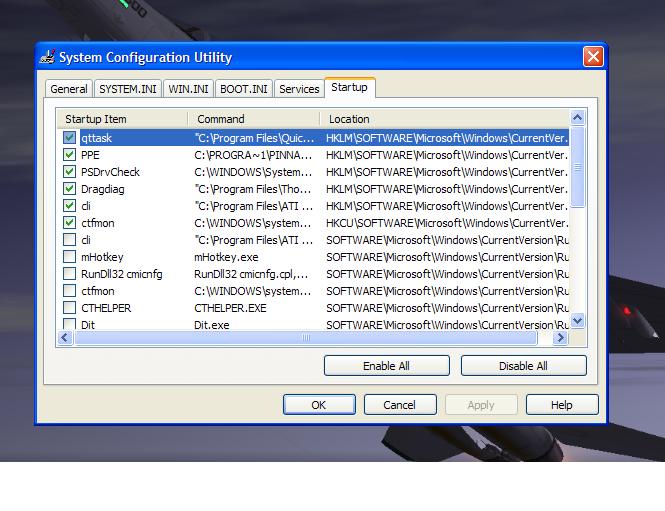This screenshot has width=665, height=511.
Task: Click the System Configuration Utility title icon
Action: click(x=48, y=57)
